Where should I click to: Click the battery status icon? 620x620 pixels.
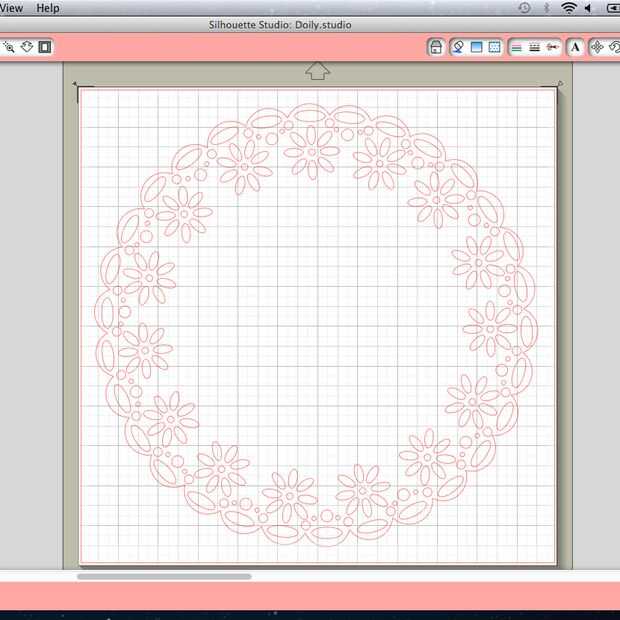tap(613, 8)
